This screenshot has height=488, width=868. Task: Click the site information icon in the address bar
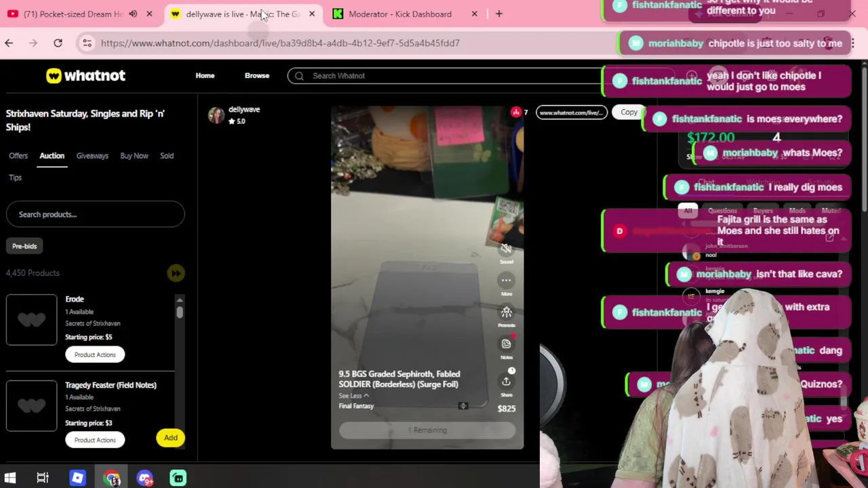click(x=87, y=43)
